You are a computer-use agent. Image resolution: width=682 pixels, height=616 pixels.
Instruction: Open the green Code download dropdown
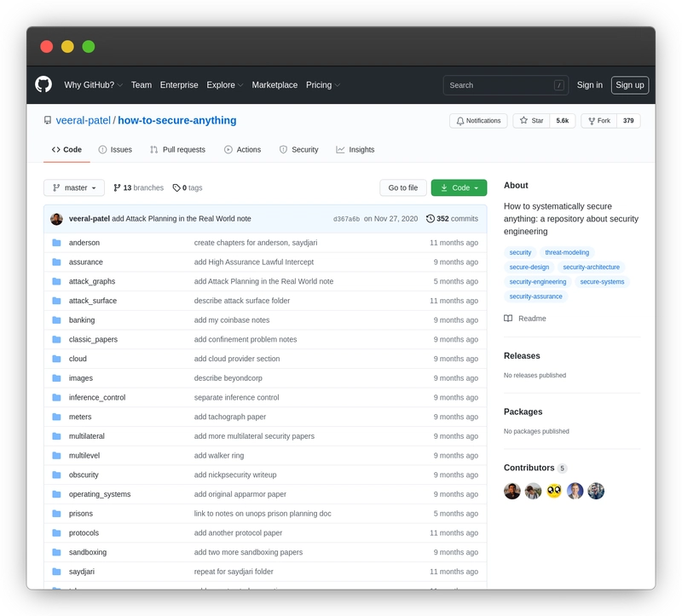pos(459,187)
